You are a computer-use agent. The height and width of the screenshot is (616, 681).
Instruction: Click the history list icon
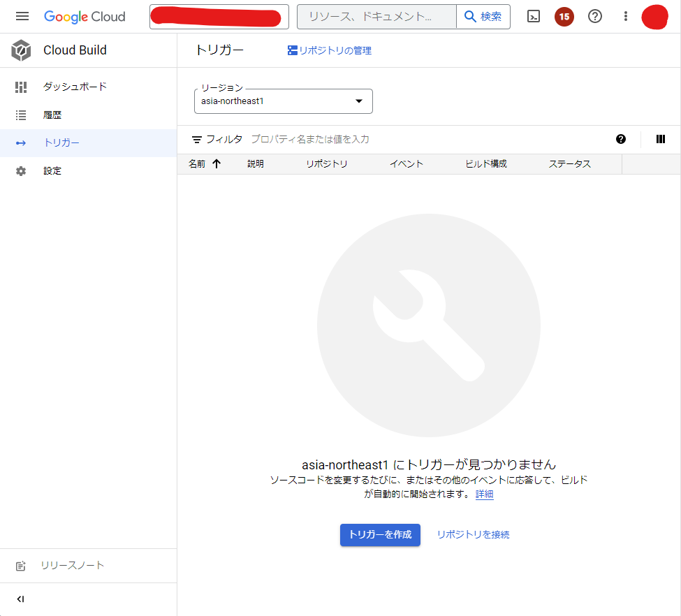coord(21,115)
